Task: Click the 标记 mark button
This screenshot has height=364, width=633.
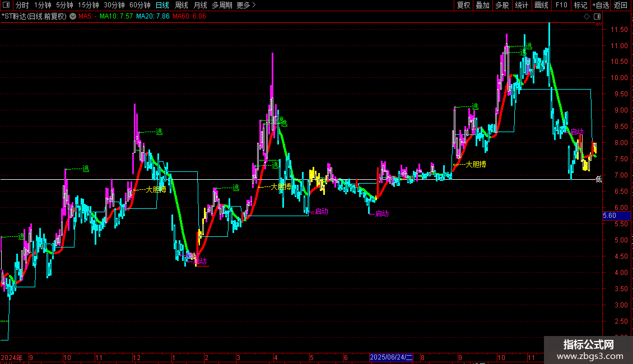Action: [x=580, y=5]
